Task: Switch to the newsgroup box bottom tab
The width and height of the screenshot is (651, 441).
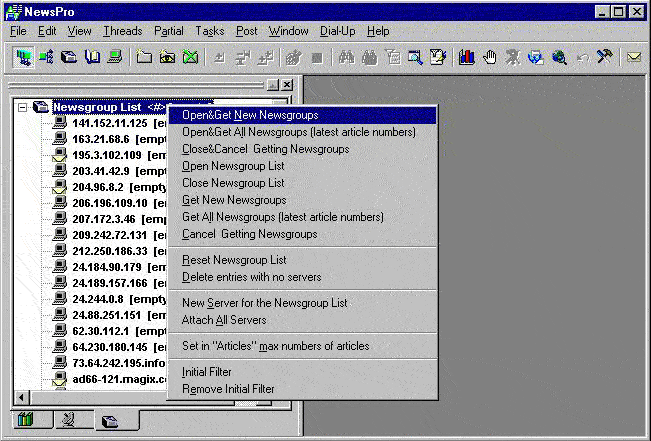Action: coord(110,421)
